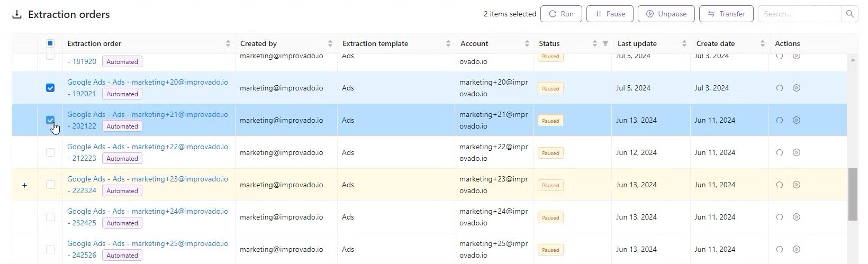Image resolution: width=868 pixels, height=264 pixels.
Task: Click unpause icon for order 242526 row
Action: 797,250
